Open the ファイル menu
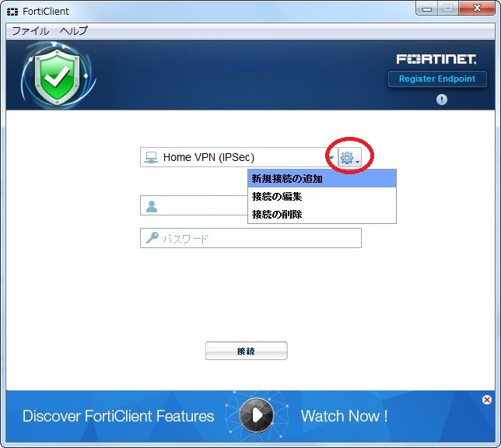This screenshot has height=448, width=501. pos(30,31)
